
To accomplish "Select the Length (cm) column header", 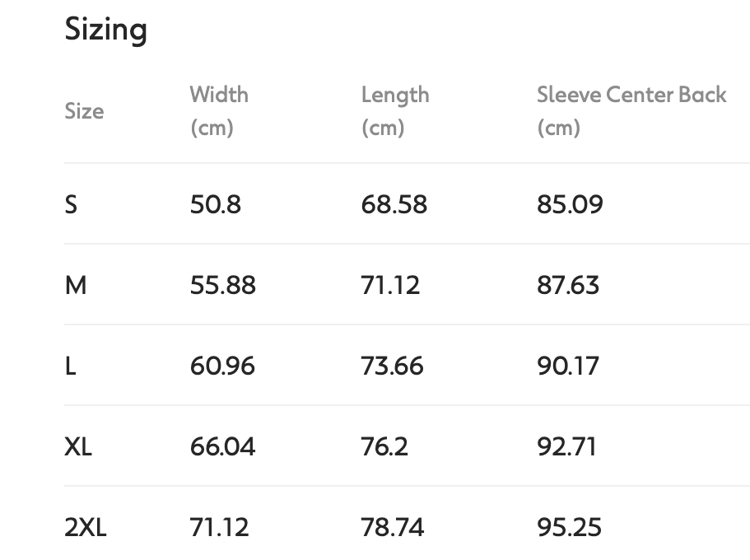I will click(x=394, y=110).
